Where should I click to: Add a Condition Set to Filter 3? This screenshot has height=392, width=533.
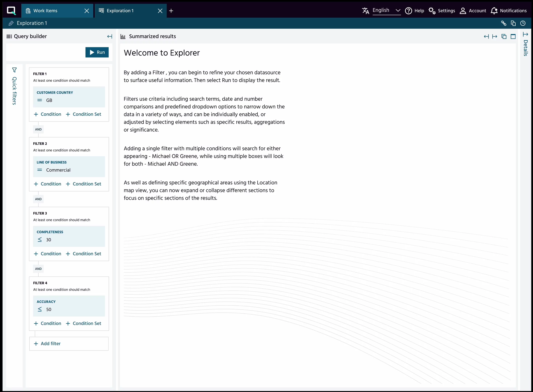(83, 254)
